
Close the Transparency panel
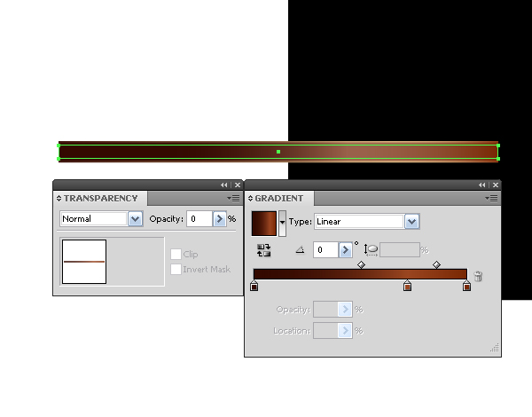coord(238,185)
